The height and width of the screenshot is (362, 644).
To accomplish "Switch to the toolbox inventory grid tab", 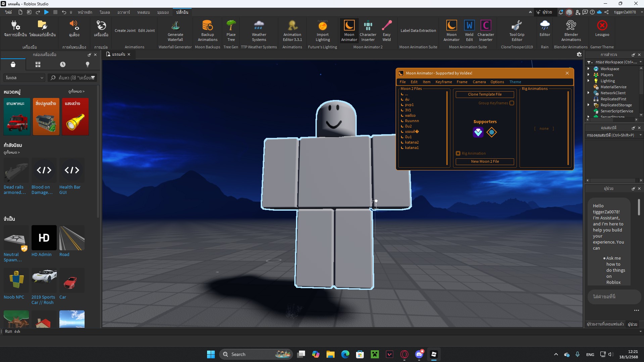I will [38, 64].
